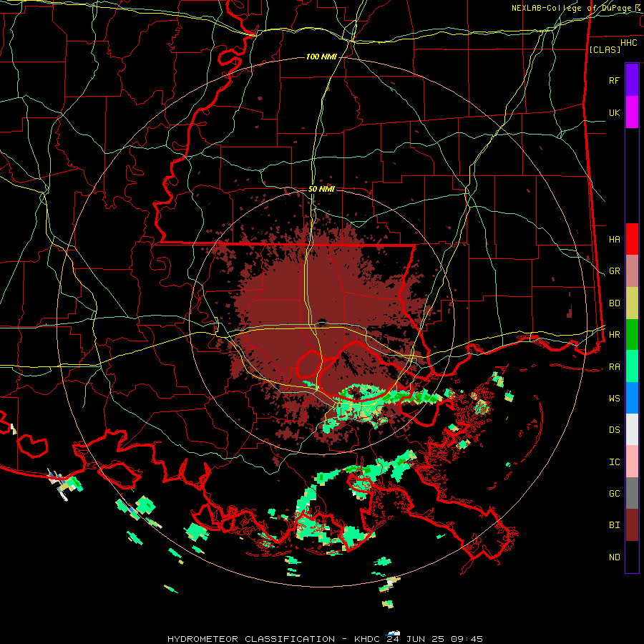644x644 pixels.
Task: Click the 'IC' legend label text
Action: point(615,462)
